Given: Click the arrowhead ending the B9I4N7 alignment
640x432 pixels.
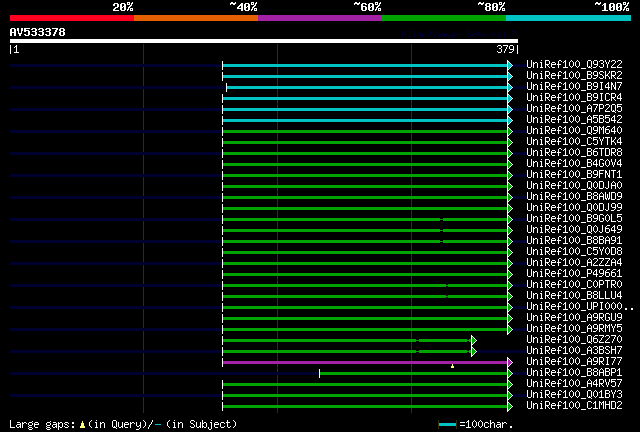Looking at the screenshot, I should (x=510, y=87).
